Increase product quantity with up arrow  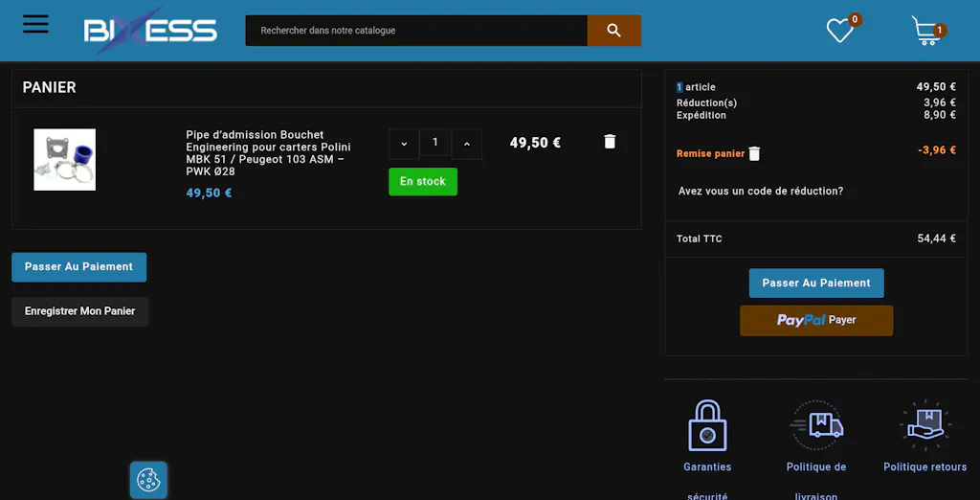(467, 144)
